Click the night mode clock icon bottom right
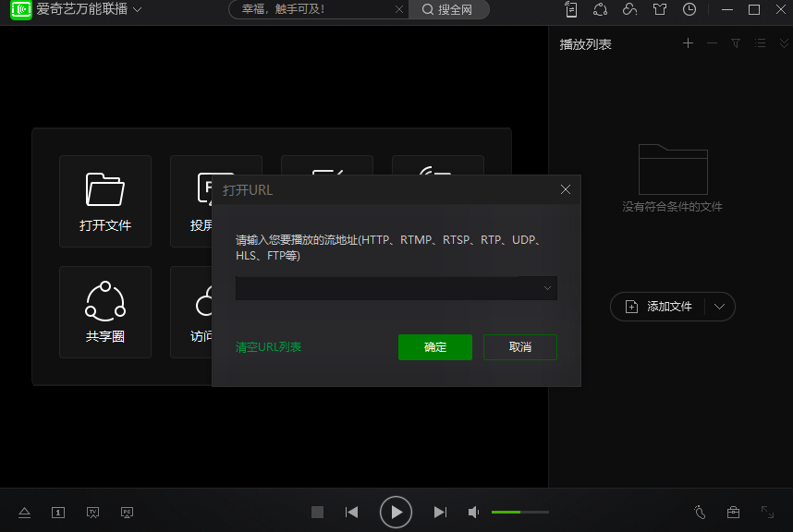Screen dimensions: 793x532 (x=700, y=512)
